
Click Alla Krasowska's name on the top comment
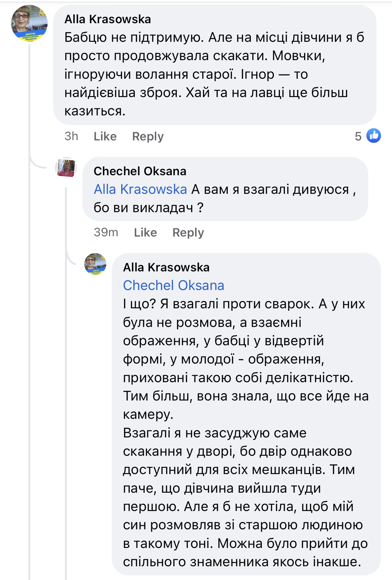(x=107, y=19)
